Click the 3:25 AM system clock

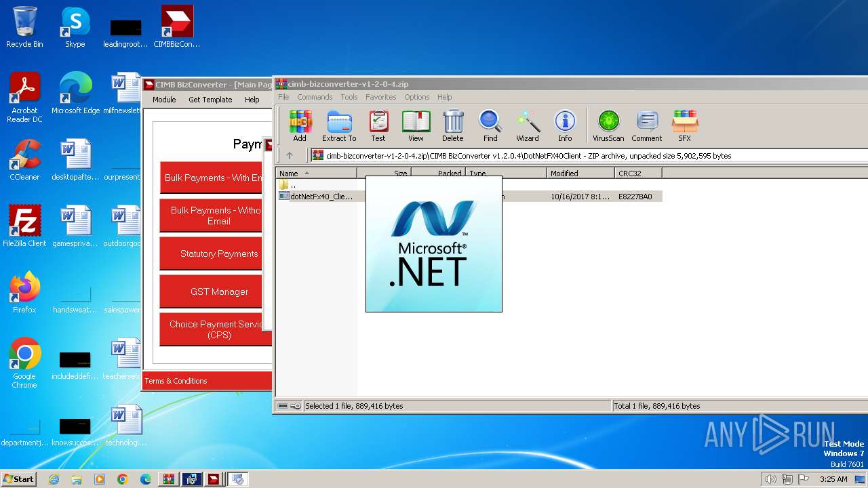point(833,479)
